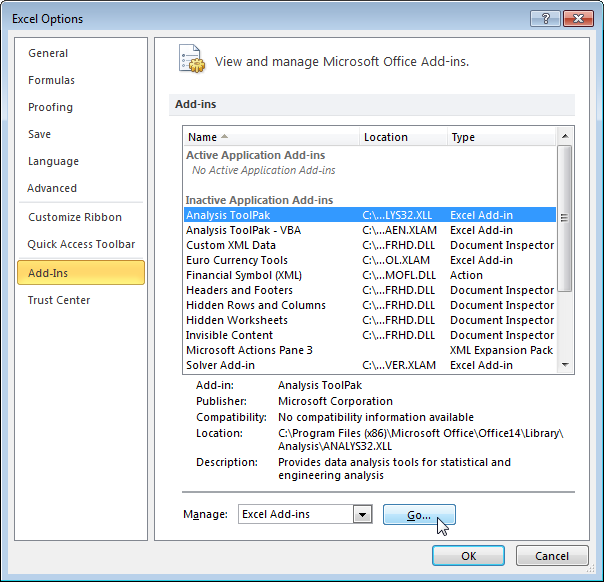This screenshot has width=604, height=582.
Task: Click the Active Application Add-ins group heading
Action: [x=255, y=155]
